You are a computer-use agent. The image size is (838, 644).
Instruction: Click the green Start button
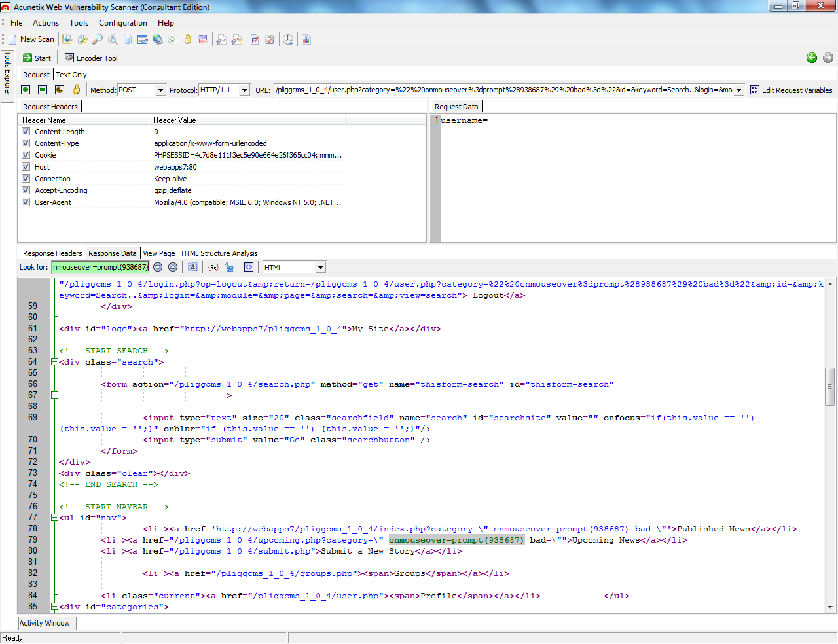click(37, 58)
